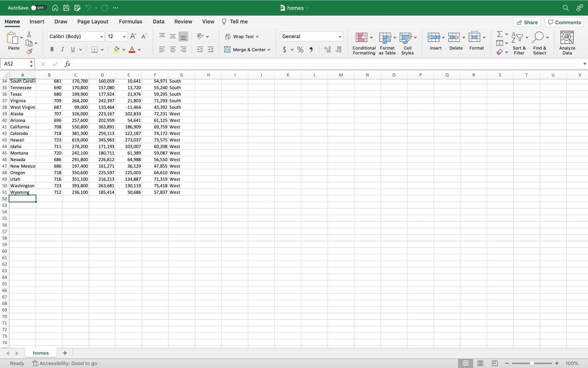
Task: Open more quick access options (ellipsis)
Action: point(116,8)
